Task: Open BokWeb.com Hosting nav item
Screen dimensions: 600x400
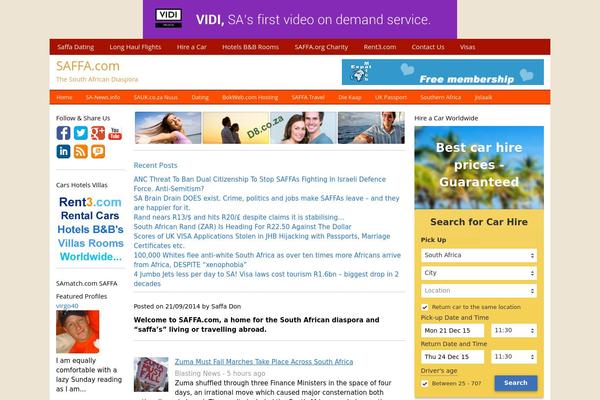Action: (x=250, y=97)
